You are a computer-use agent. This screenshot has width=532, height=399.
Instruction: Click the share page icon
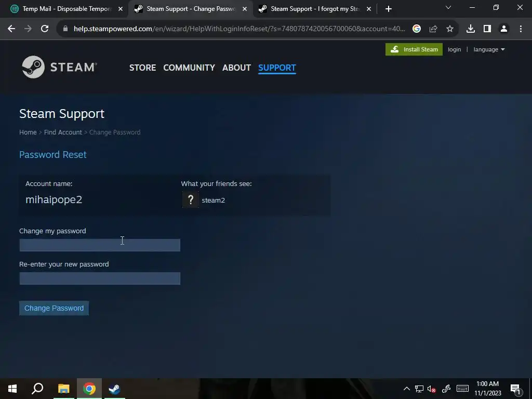click(x=433, y=29)
